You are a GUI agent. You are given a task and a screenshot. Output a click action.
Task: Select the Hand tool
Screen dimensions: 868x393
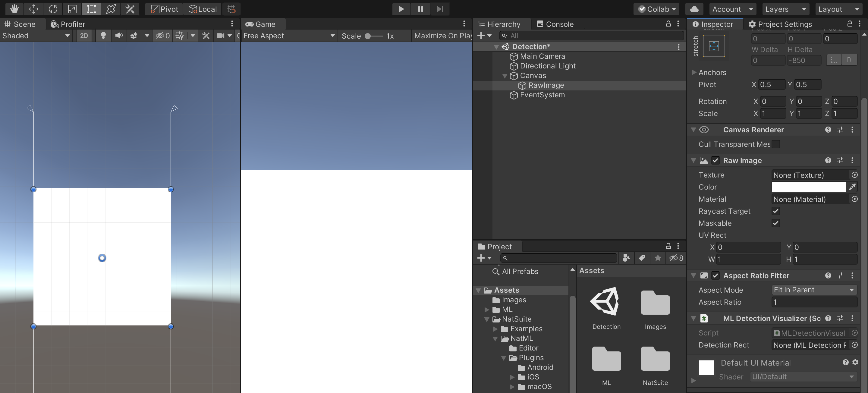pyautogui.click(x=14, y=9)
